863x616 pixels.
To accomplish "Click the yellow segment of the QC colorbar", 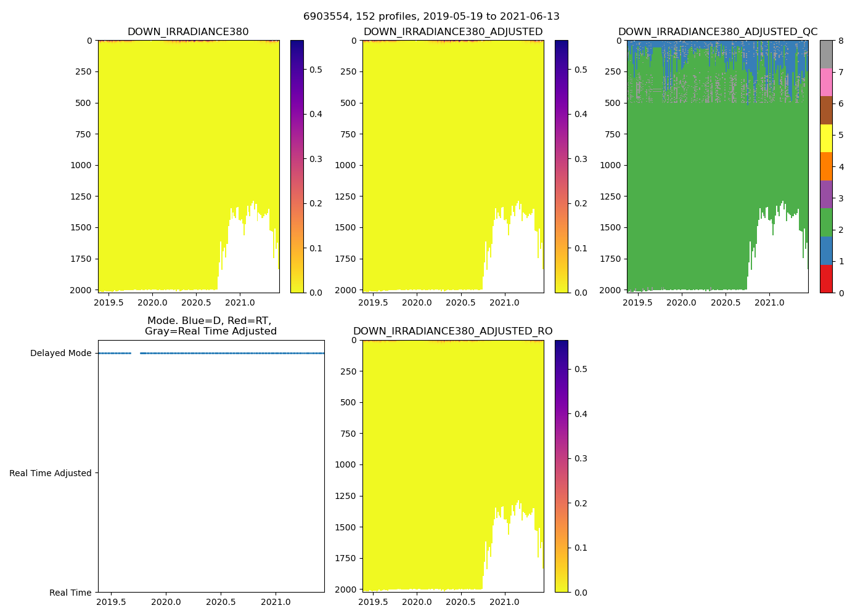I will 826,139.
